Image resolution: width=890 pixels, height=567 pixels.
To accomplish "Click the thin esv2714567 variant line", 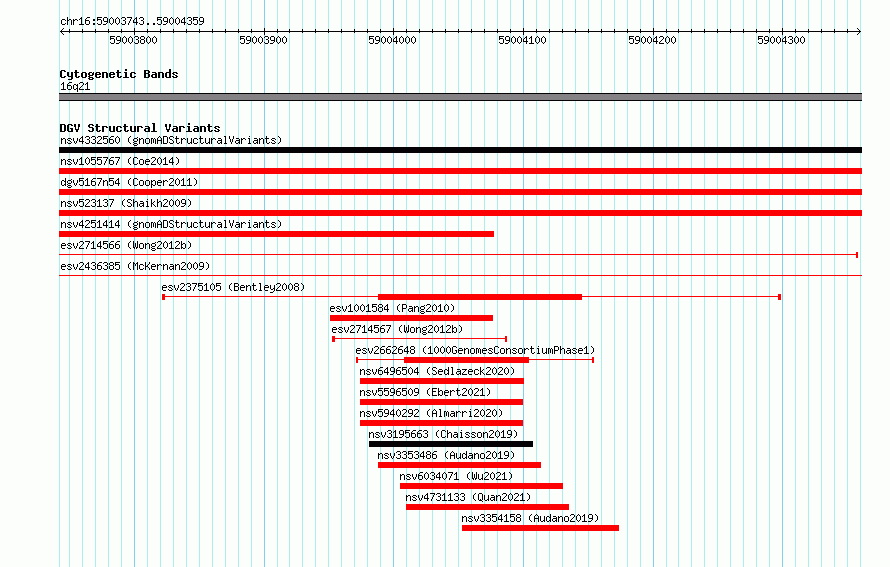I will [419, 339].
